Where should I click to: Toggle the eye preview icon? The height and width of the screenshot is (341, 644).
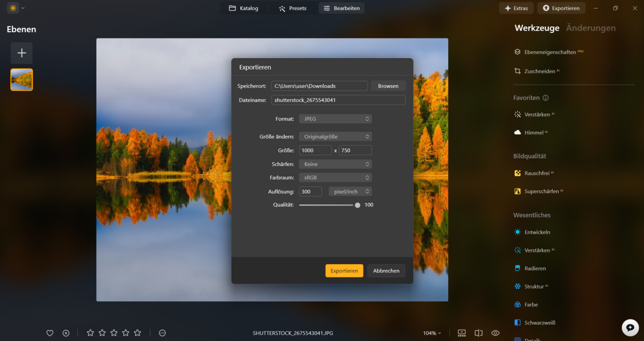[x=495, y=333]
